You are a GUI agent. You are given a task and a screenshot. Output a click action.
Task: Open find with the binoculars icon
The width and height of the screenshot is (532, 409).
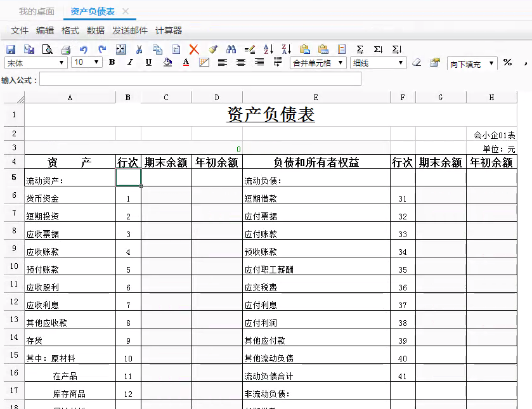(231, 49)
